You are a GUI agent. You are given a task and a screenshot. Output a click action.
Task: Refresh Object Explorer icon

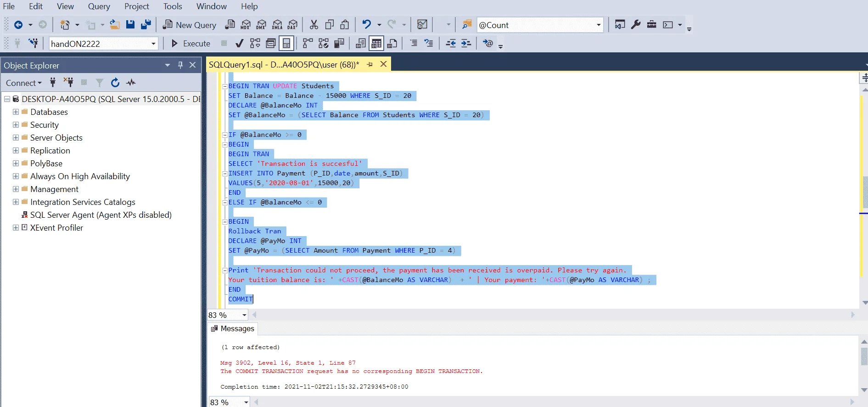115,83
